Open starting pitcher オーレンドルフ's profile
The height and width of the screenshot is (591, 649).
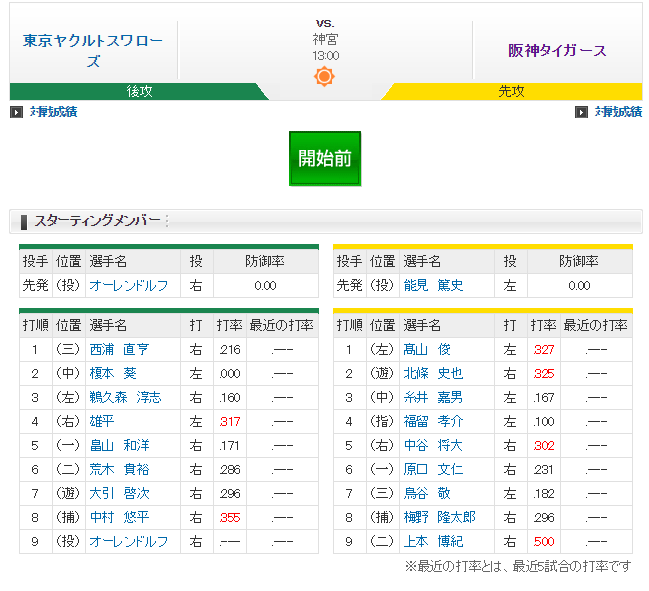tap(129, 286)
